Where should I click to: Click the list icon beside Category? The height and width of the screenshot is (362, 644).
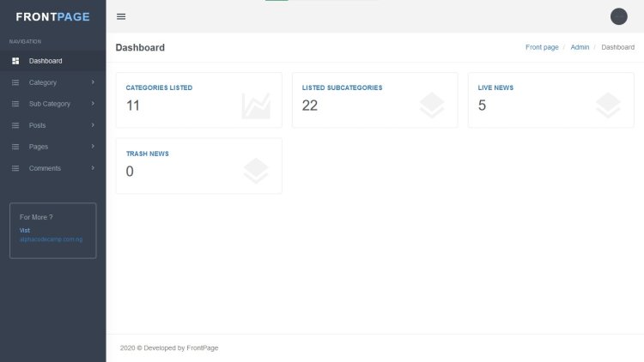point(15,82)
